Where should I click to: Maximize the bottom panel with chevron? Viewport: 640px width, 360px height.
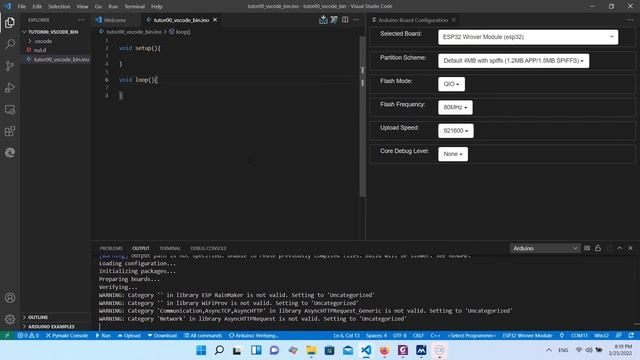click(x=620, y=248)
